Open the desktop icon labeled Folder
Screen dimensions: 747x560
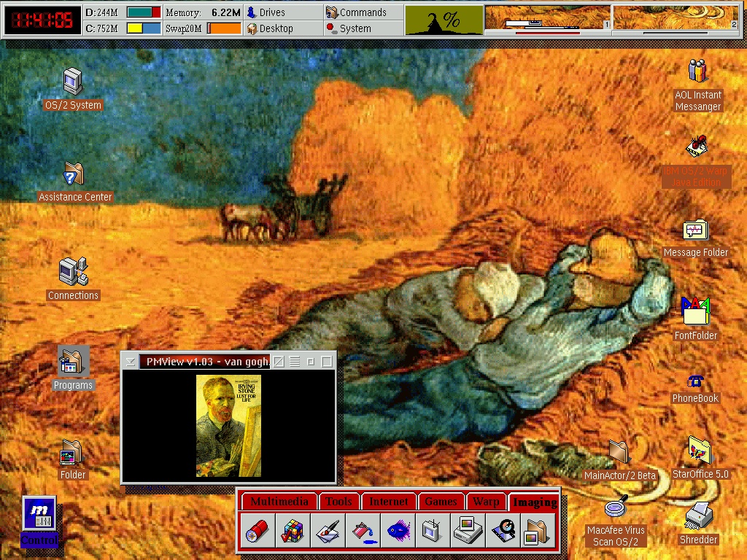[72, 453]
